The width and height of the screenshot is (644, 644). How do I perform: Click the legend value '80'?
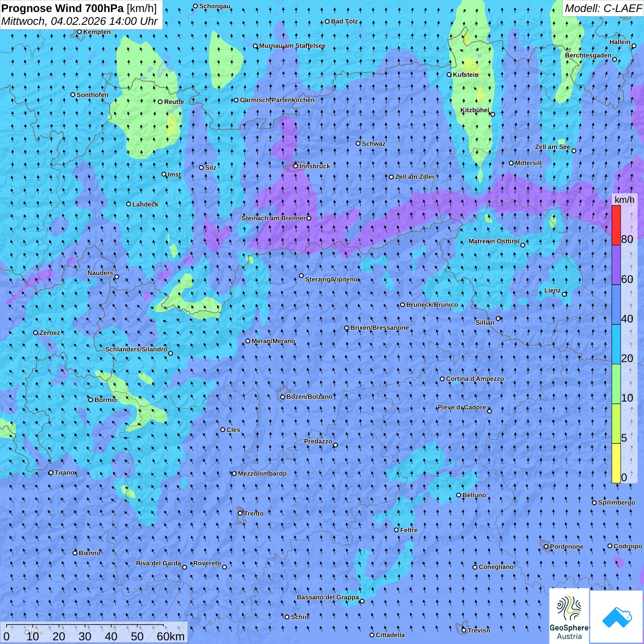coord(627,239)
